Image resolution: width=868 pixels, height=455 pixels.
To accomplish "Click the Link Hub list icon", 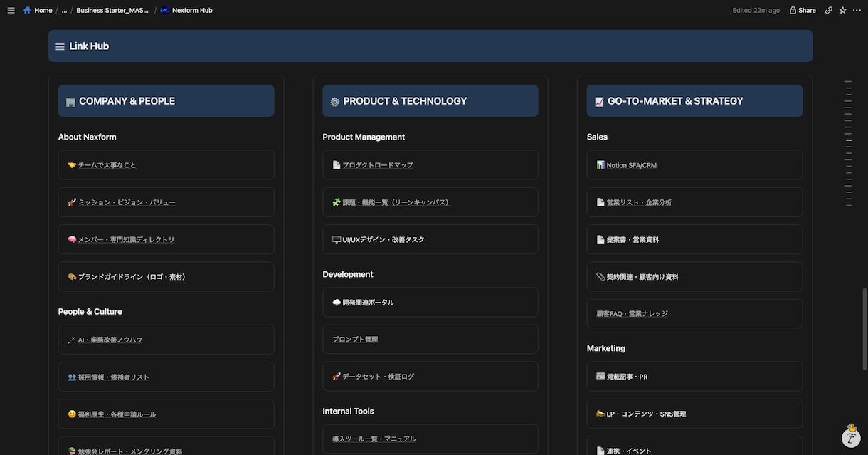I will (x=60, y=46).
